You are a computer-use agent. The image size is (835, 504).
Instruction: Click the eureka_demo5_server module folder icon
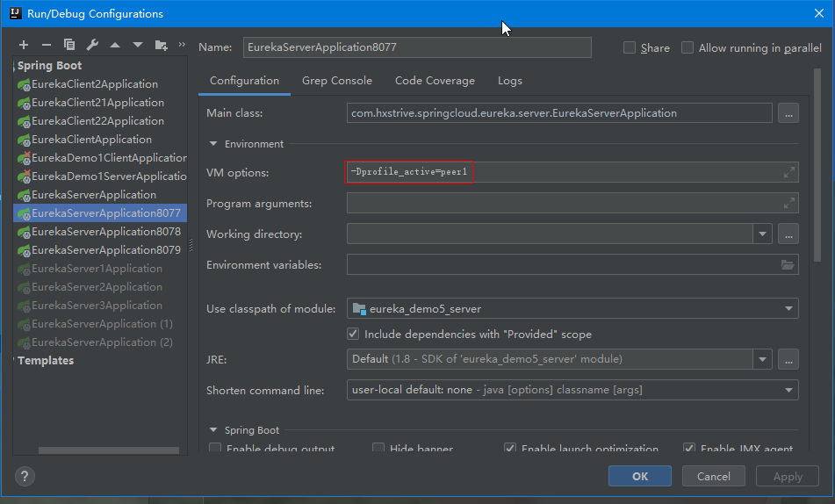[359, 309]
